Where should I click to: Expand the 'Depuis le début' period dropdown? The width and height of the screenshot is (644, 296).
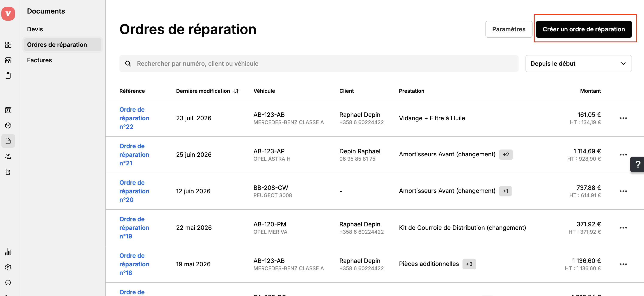point(578,64)
